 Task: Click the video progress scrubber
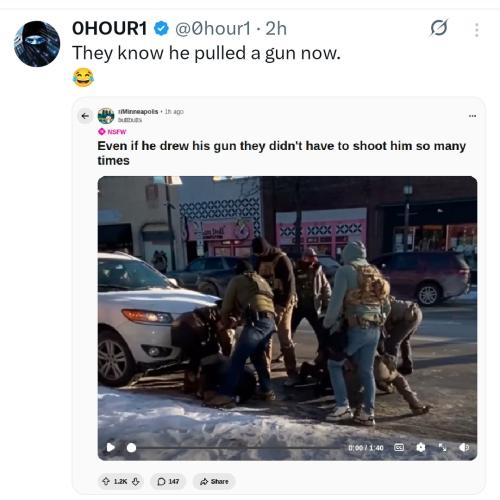click(131, 448)
